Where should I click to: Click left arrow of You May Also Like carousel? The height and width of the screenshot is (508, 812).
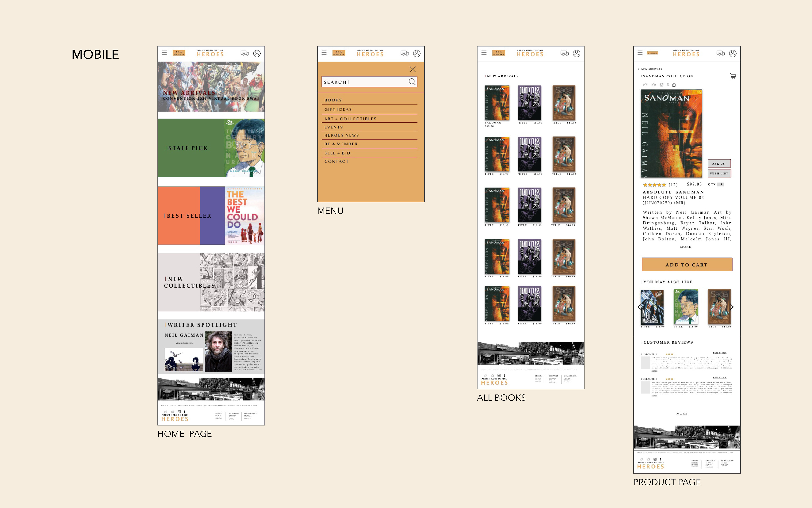[639, 307]
